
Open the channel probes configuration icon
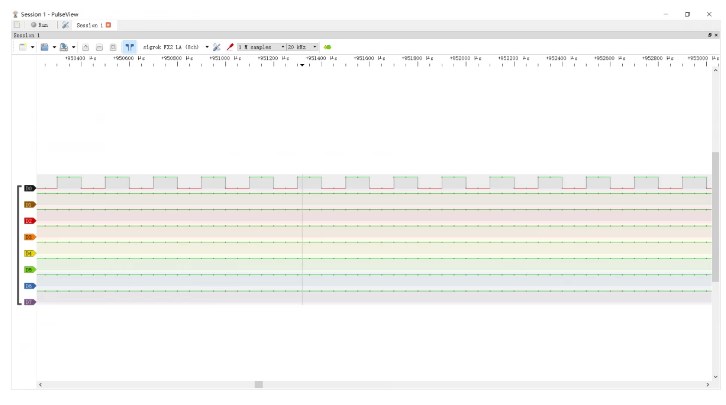pyautogui.click(x=230, y=47)
